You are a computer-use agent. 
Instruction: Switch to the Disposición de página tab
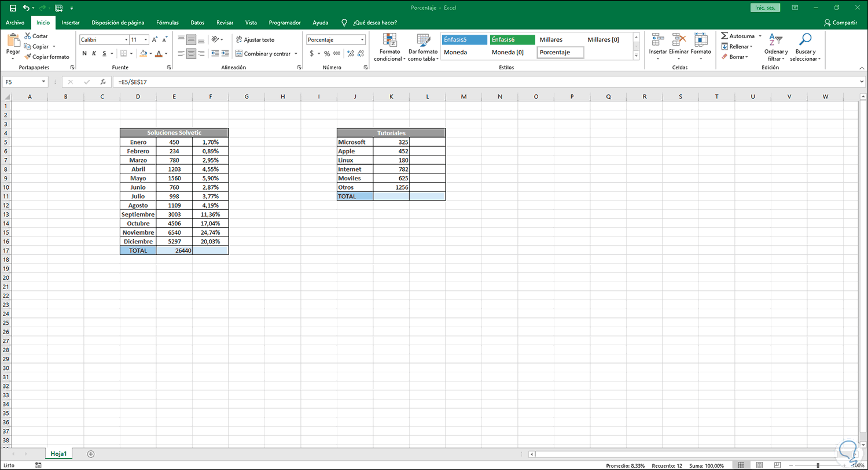point(118,23)
